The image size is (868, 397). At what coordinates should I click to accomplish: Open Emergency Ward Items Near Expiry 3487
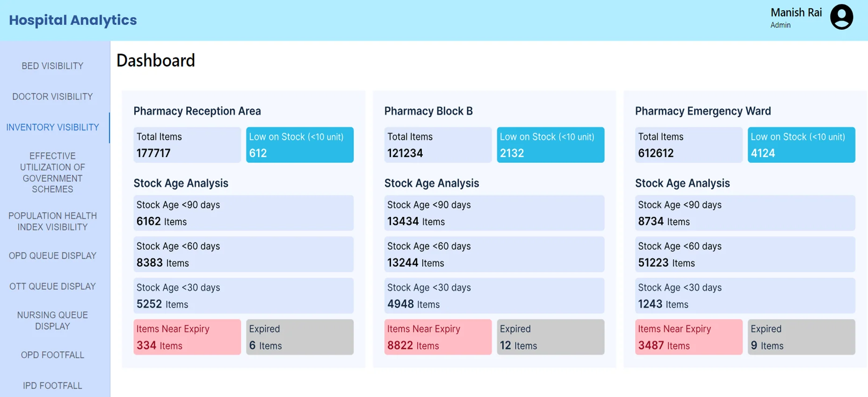pos(688,337)
